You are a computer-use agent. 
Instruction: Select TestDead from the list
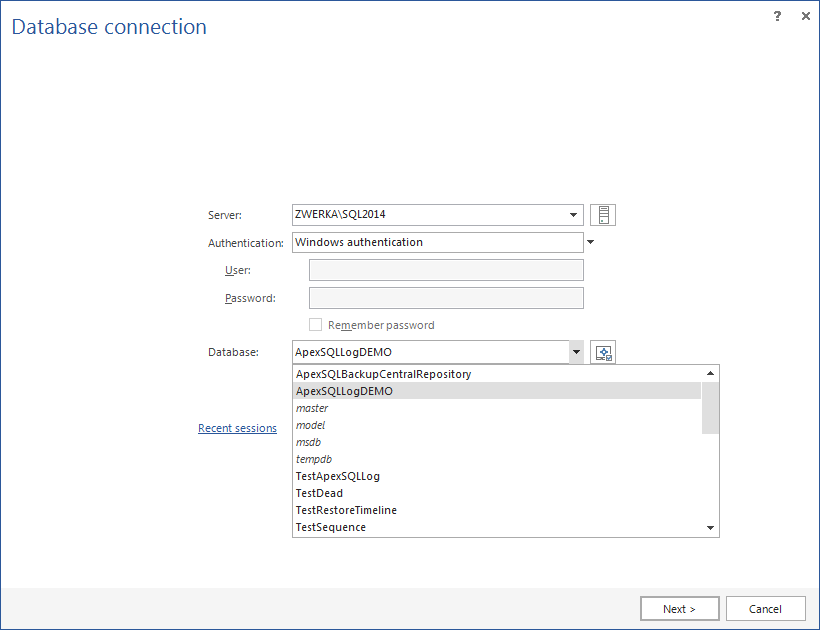(497, 493)
